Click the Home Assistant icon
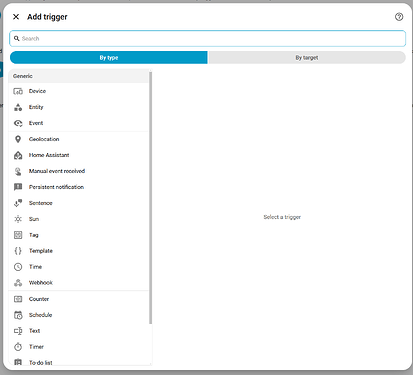 tap(18, 155)
